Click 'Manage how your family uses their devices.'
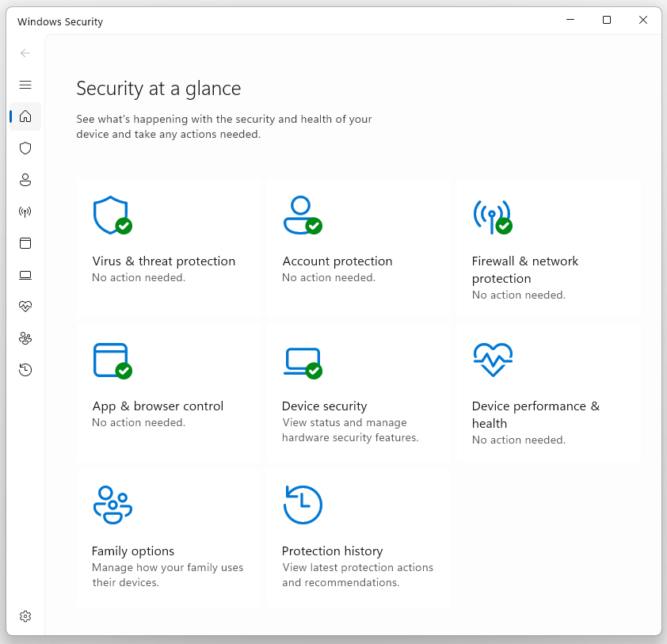667x644 pixels. [168, 575]
